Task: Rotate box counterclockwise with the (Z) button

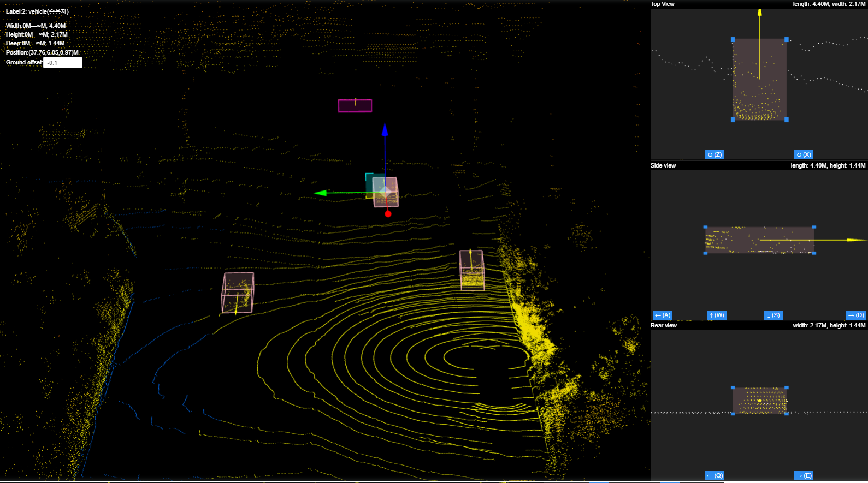Action: [x=715, y=154]
